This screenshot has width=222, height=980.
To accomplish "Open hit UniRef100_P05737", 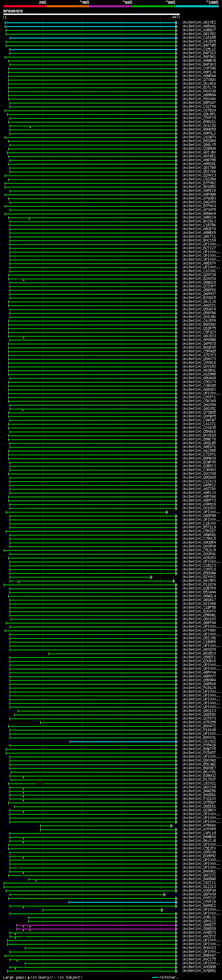I will (199, 898).
